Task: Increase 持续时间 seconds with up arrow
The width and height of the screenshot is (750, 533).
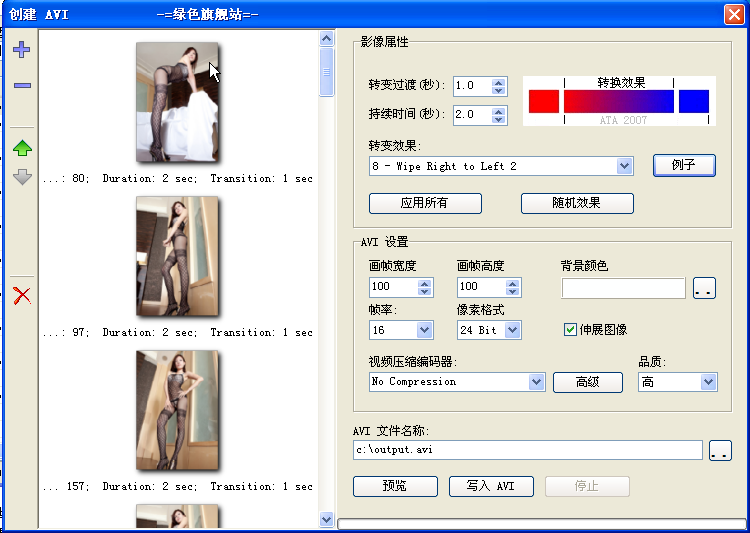Action: 498,111
